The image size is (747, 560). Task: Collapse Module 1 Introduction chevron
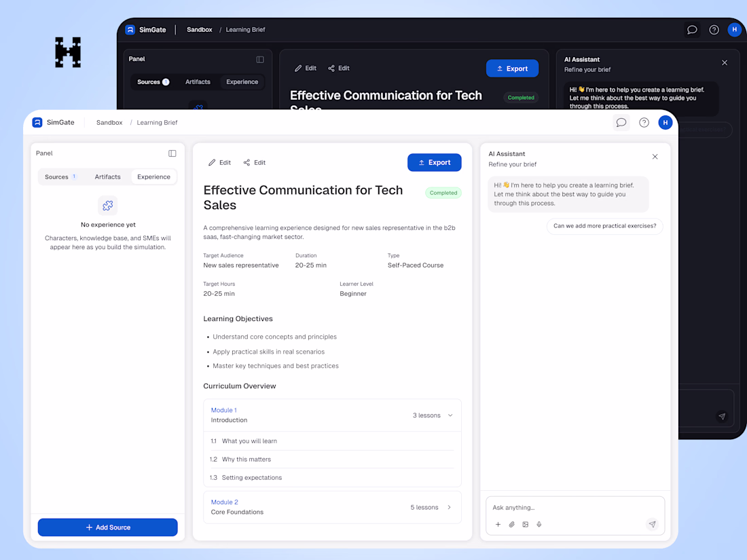(x=450, y=415)
